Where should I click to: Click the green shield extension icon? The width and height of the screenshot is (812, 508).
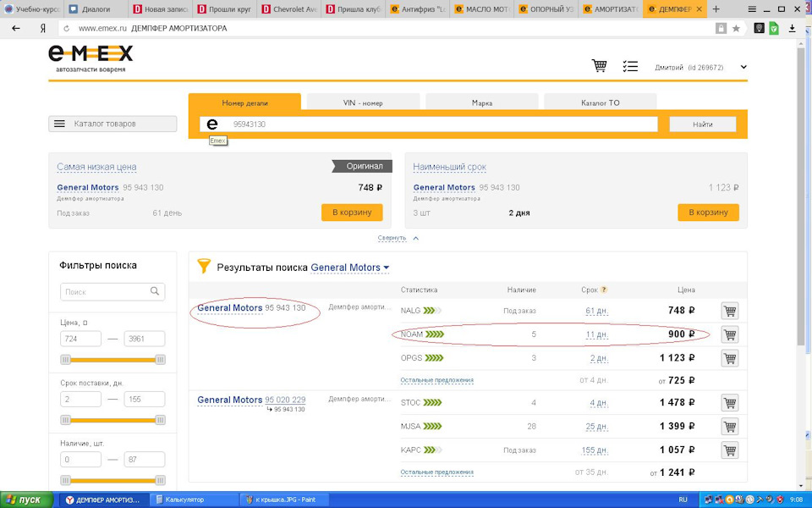tap(774, 29)
